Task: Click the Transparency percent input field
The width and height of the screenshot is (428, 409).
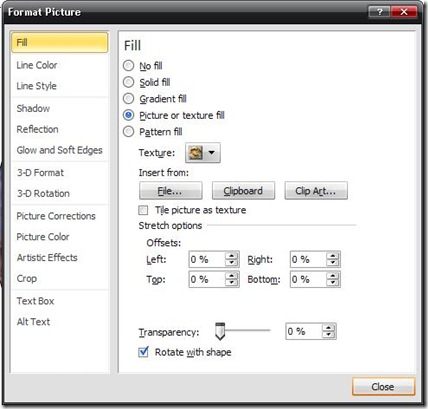Action: click(x=304, y=331)
